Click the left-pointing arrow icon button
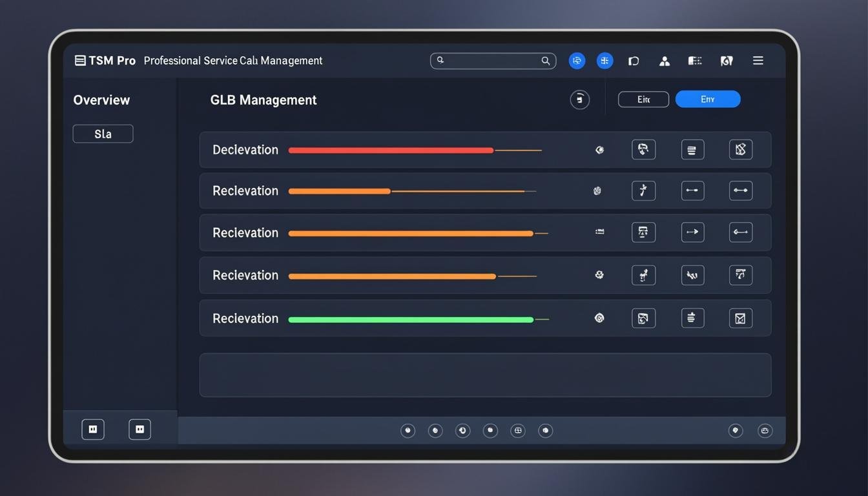This screenshot has height=496, width=868. point(741,232)
